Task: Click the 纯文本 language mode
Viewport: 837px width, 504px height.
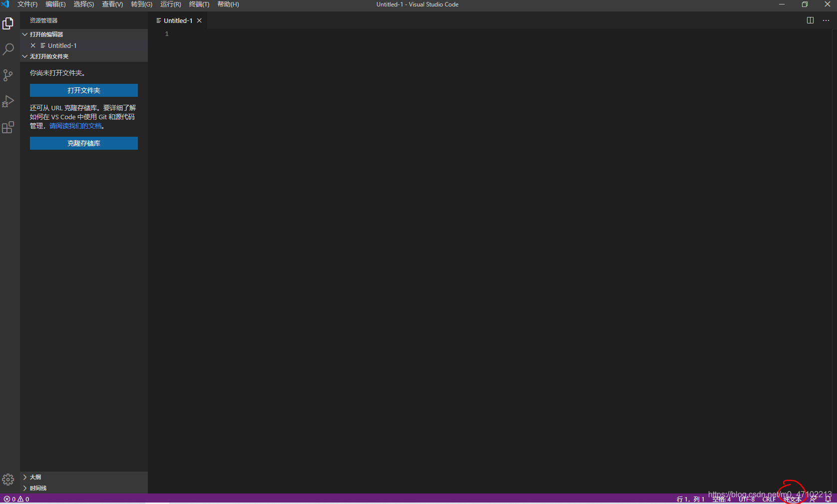Action: coord(793,499)
